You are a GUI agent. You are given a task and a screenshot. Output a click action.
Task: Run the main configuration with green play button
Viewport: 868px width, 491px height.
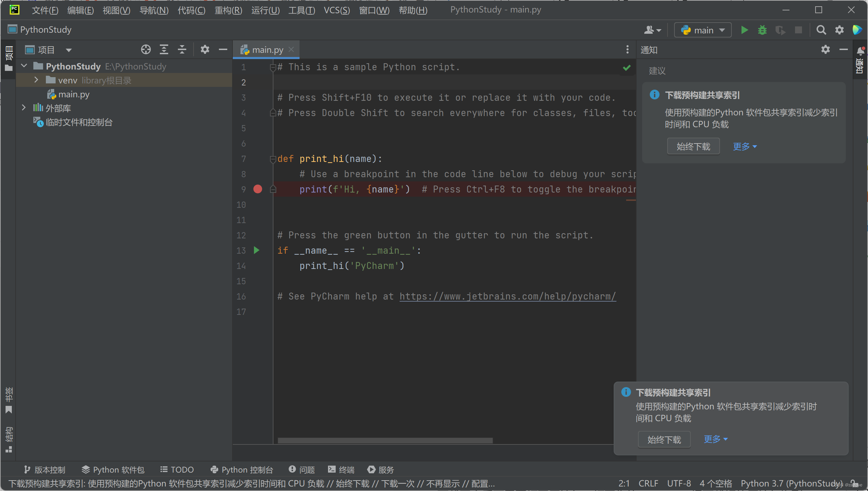tap(744, 30)
